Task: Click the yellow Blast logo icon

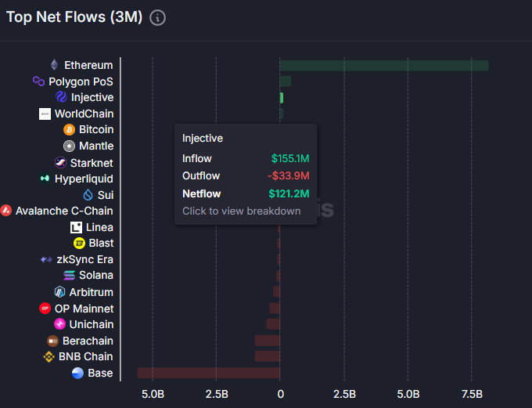Action: 79,244
